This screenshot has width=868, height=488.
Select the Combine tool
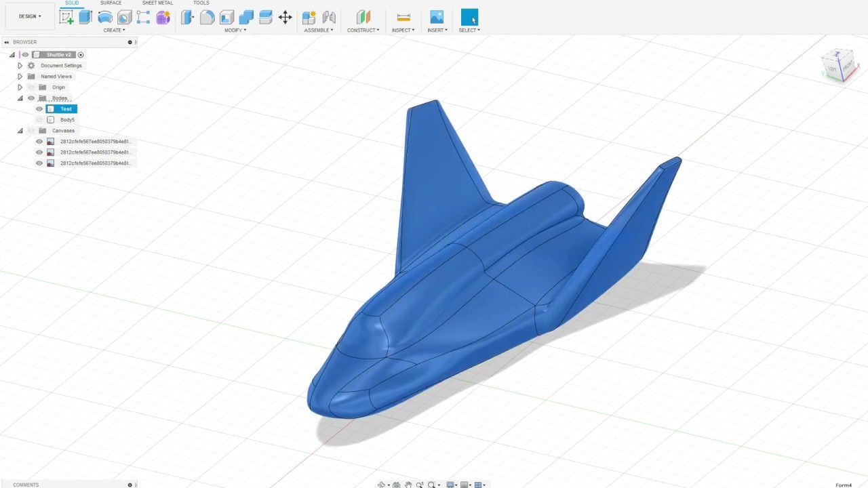[246, 18]
